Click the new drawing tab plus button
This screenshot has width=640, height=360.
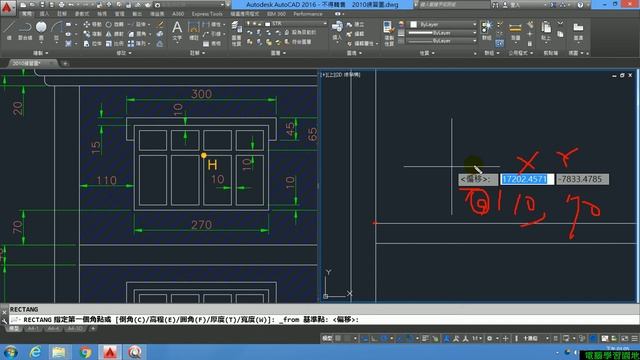click(x=65, y=63)
